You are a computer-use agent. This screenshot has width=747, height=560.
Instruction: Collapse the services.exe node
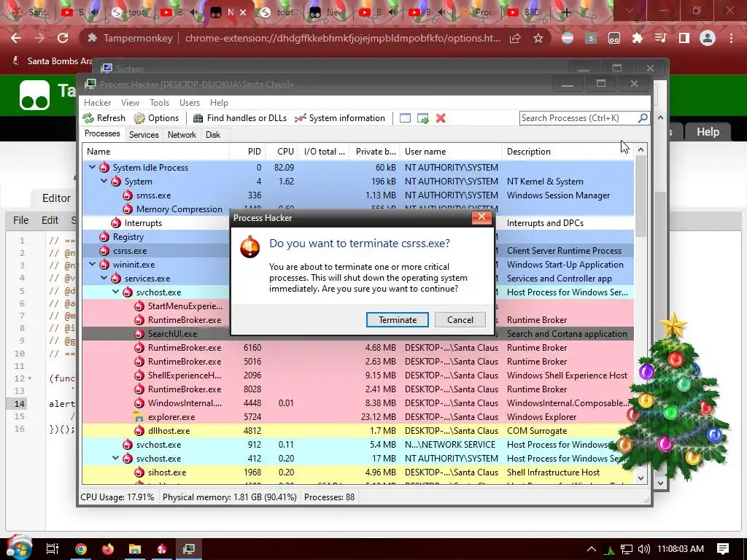(x=104, y=278)
